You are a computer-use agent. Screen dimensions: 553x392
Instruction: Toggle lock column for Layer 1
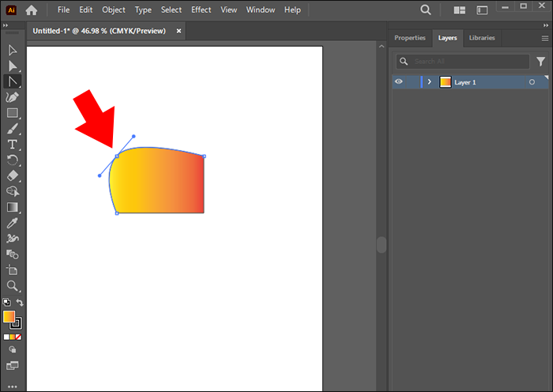(411, 81)
